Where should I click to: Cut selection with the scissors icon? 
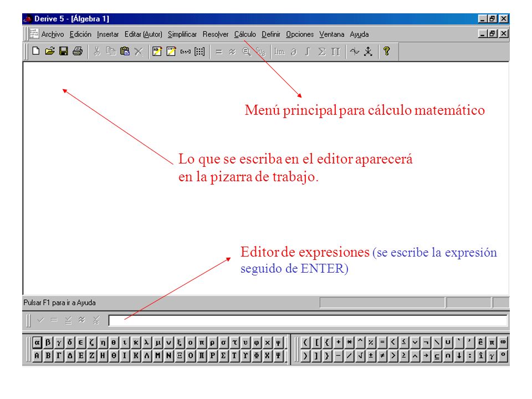point(96,51)
